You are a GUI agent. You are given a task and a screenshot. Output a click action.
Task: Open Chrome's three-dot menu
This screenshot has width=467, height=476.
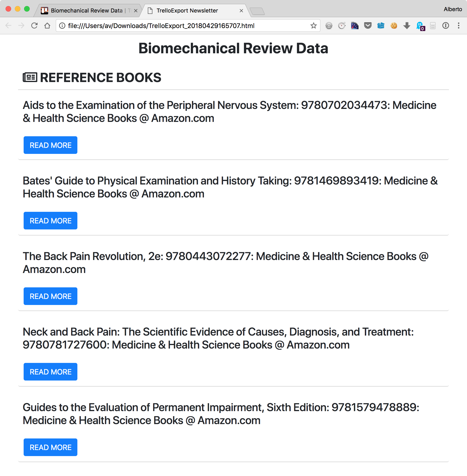tap(458, 25)
